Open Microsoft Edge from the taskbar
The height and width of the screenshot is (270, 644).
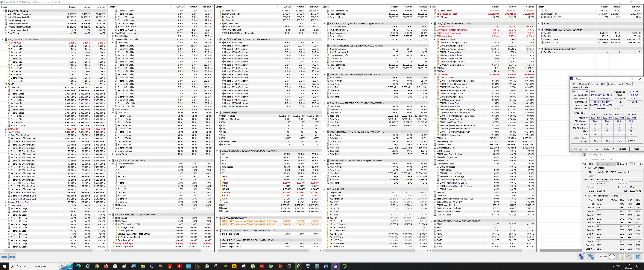click(x=78, y=266)
